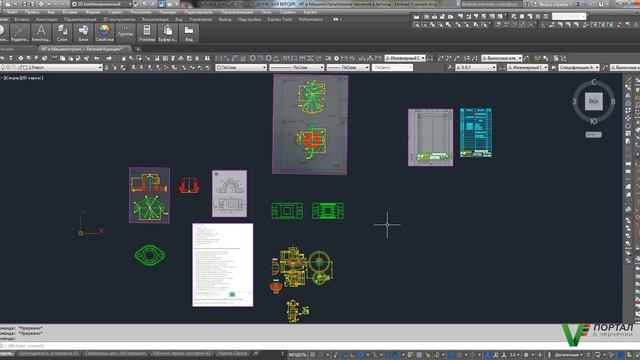Open a new drawing tab with plus button
The image size is (640, 360).
(x=138, y=49)
